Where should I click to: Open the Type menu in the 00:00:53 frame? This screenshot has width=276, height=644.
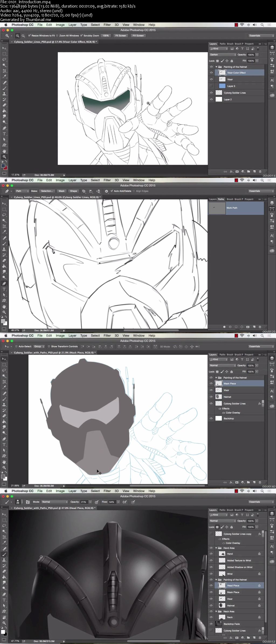[84, 491]
